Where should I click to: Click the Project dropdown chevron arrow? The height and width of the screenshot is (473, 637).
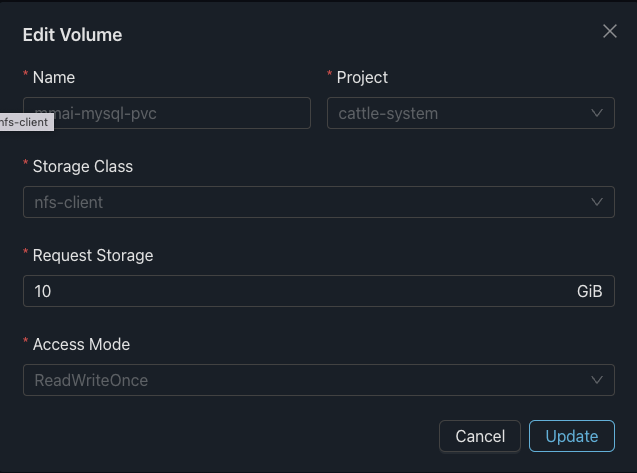597,113
